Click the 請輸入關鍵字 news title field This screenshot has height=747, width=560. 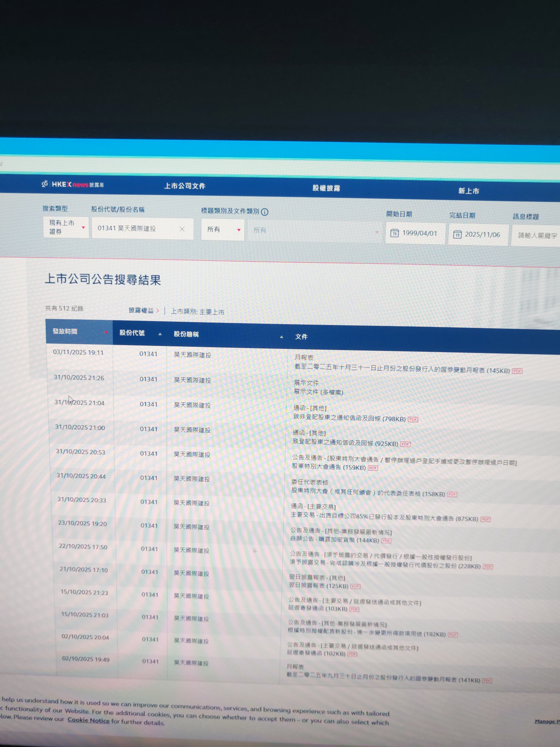(536, 236)
